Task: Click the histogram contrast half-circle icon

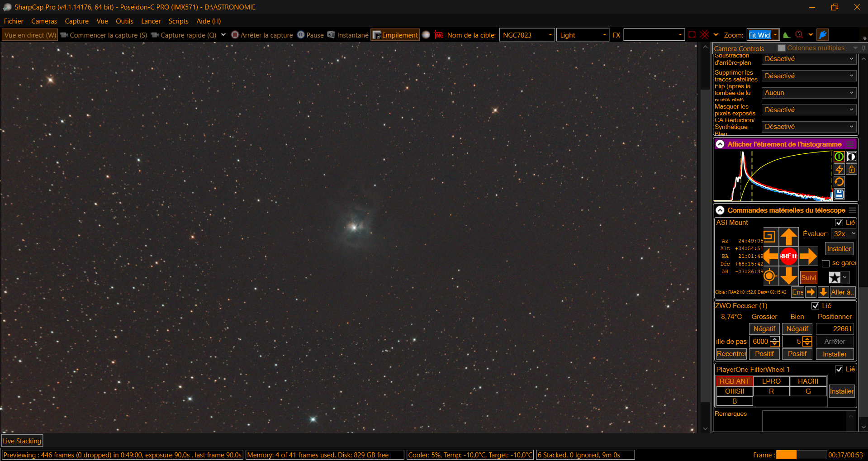Action: pos(851,157)
